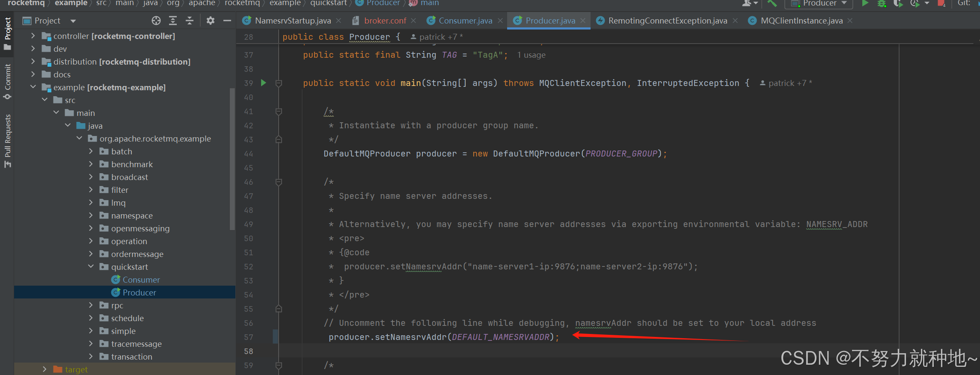Click the 'rocketmq' breadcrumb at the start

click(x=26, y=3)
